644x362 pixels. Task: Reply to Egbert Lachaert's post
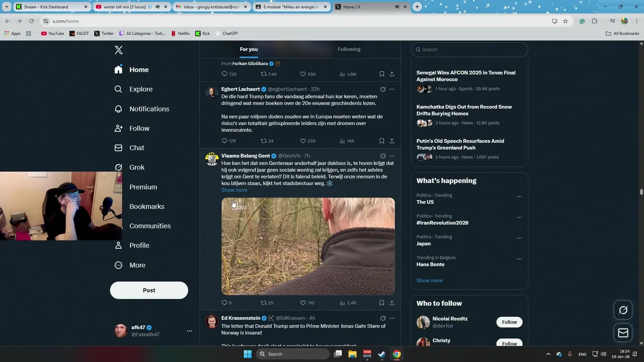coord(224,141)
